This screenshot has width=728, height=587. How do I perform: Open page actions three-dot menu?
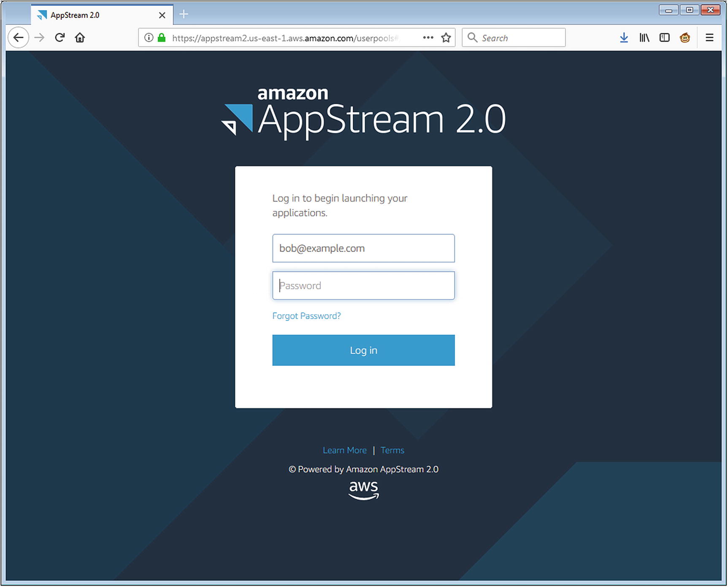(428, 38)
